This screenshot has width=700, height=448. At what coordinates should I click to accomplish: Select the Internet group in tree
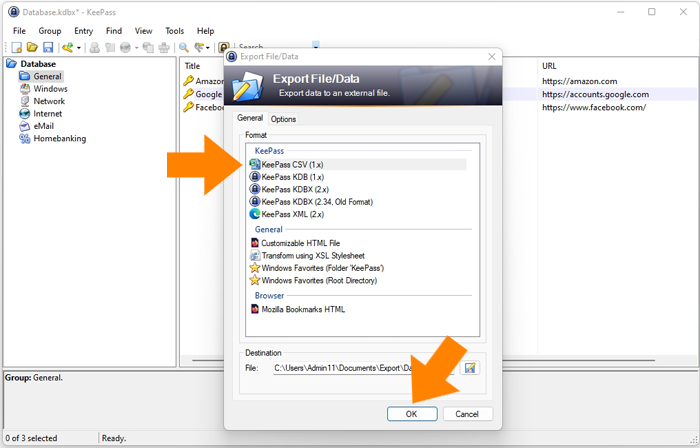coord(47,114)
